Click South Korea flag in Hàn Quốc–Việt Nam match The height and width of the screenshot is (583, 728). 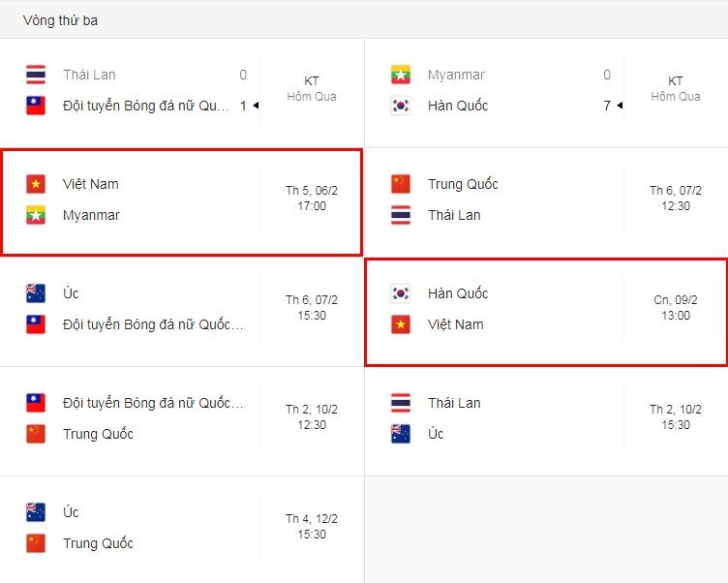pyautogui.click(x=401, y=293)
